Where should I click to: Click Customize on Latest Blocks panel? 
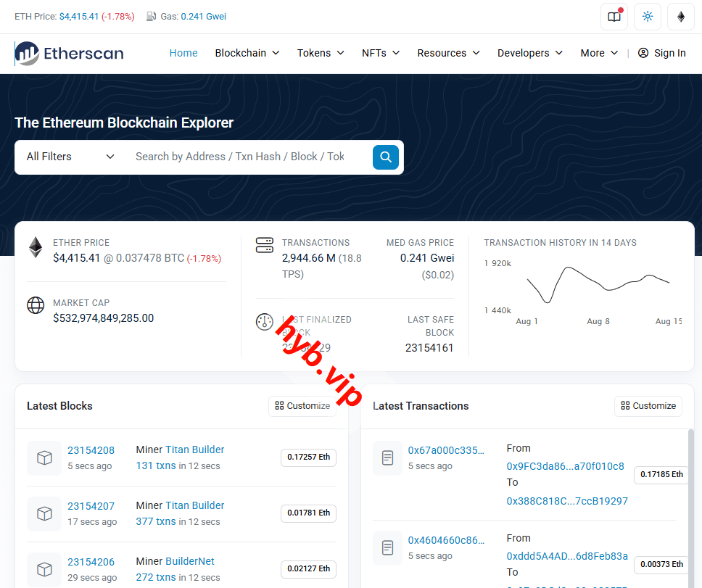(x=302, y=406)
